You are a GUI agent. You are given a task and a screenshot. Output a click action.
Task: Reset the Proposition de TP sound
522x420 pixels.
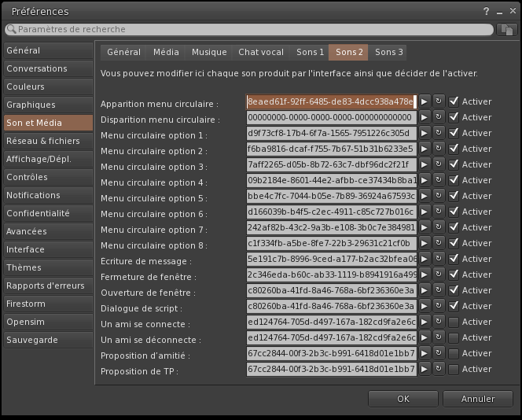click(x=439, y=369)
